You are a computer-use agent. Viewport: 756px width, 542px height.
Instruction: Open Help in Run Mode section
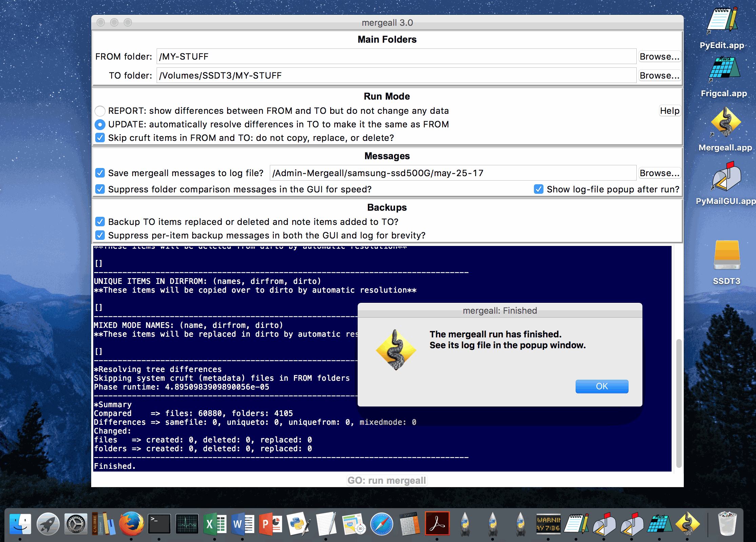(x=670, y=111)
